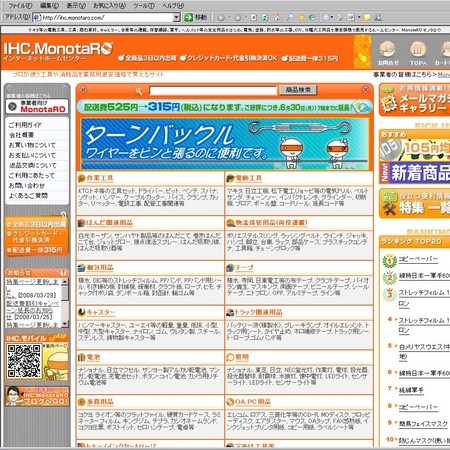Screen dimensions: 450x450
Task: Open the 編集 menu
Action: (x=49, y=6)
